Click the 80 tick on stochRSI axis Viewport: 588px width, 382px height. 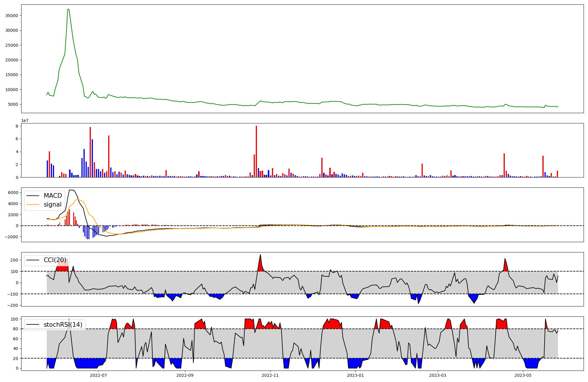click(16, 329)
